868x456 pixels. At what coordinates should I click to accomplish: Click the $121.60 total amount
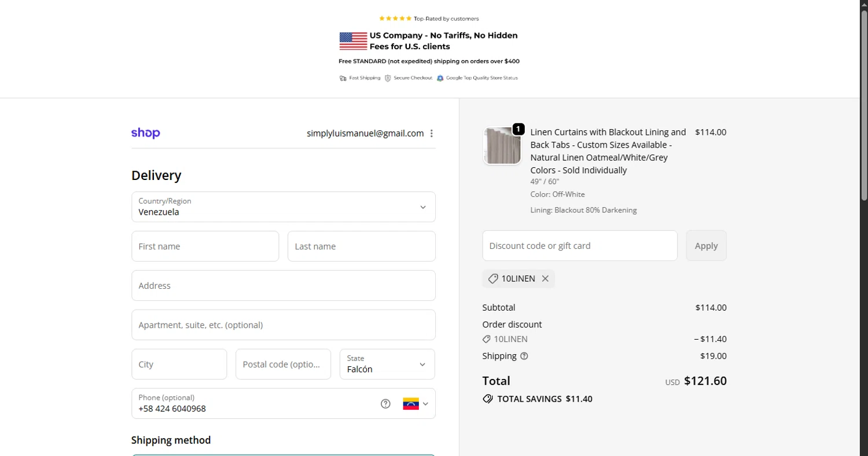pos(705,381)
